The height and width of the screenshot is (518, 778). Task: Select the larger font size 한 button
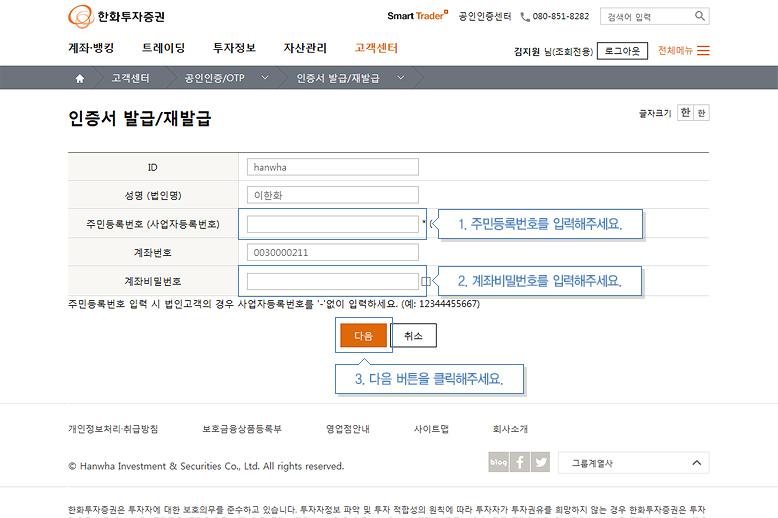point(685,113)
